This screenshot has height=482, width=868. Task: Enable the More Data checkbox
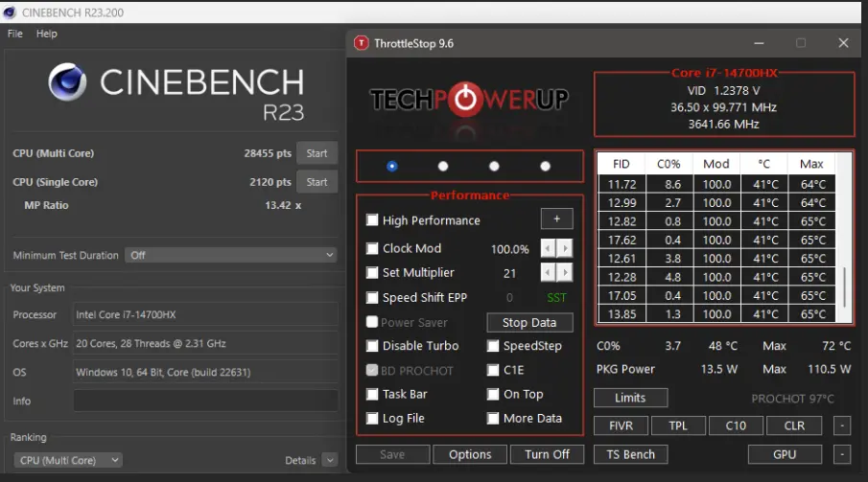coord(493,419)
